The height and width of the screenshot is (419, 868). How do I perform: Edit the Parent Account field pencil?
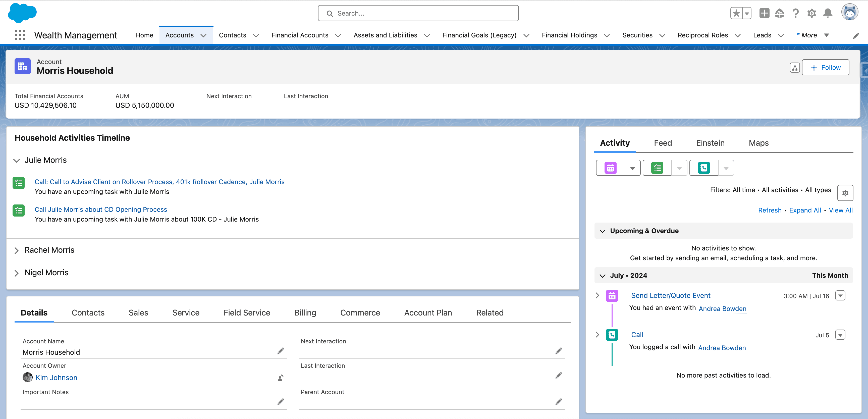coord(559,401)
